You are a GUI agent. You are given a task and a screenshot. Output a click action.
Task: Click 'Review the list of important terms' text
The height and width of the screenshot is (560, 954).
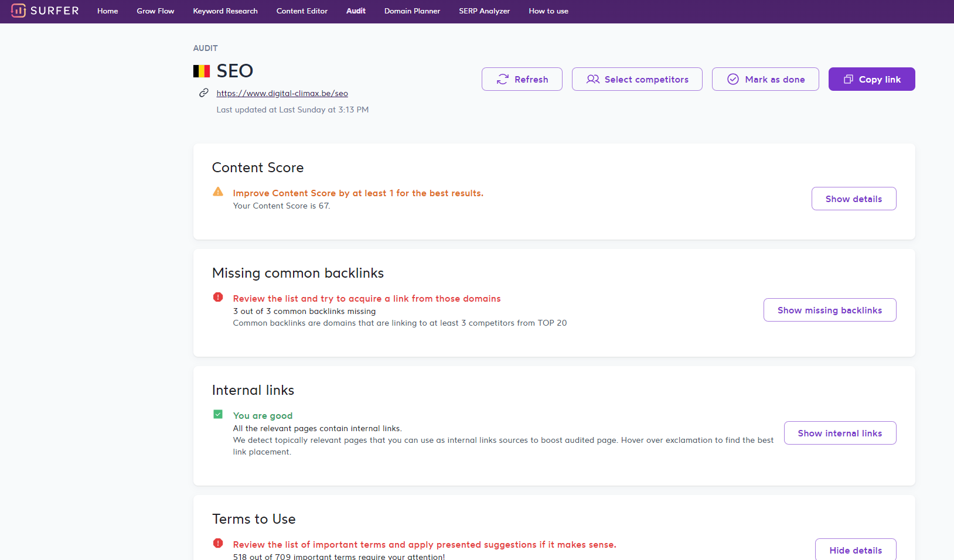424,545
